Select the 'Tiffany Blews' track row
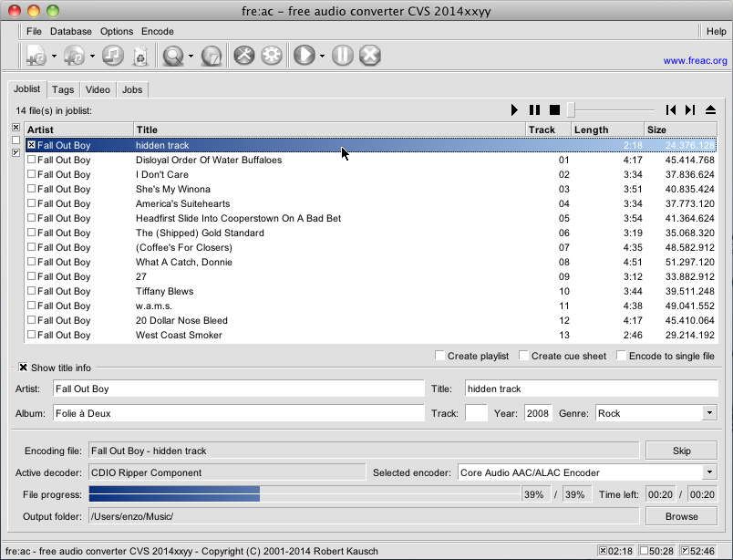Viewport: 733px width, 560px height. click(x=371, y=291)
